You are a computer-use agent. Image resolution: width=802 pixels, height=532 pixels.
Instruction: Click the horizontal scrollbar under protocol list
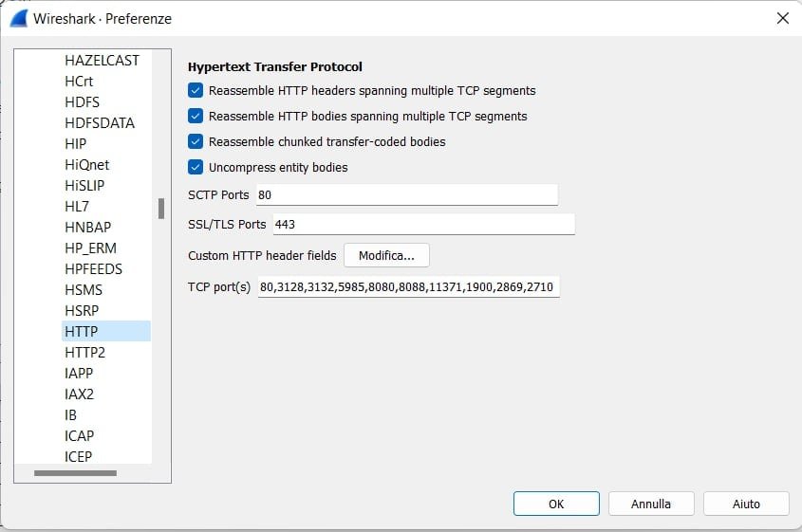[x=75, y=472]
